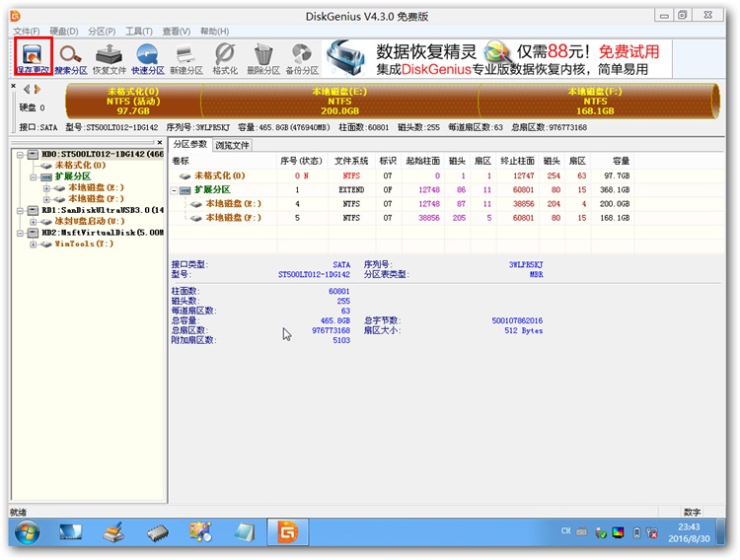Expand 本地磁盘(F:) in the disk tree
Screen dimensions: 740x560
pos(46,199)
